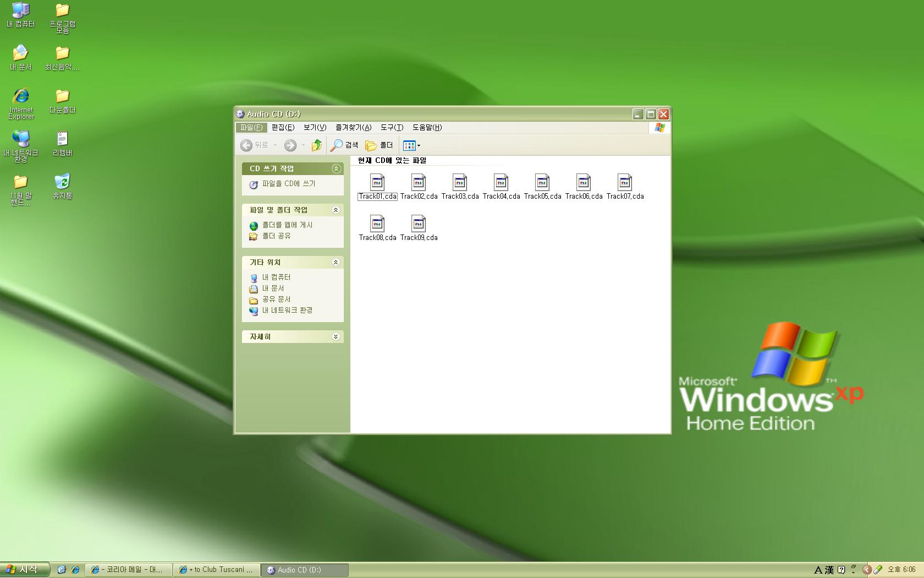
Task: Select 프로그램 모음 desktop folder
Action: pyautogui.click(x=62, y=18)
